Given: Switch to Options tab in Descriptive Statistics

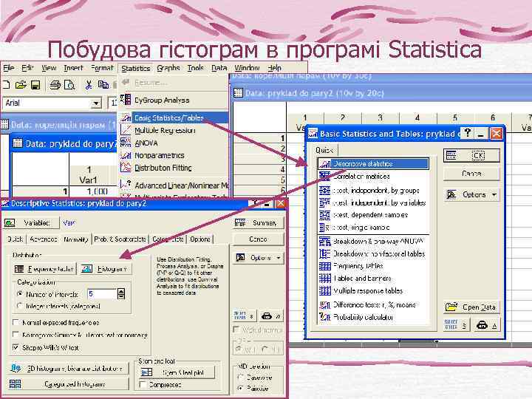Looking at the screenshot, I should click(200, 239).
